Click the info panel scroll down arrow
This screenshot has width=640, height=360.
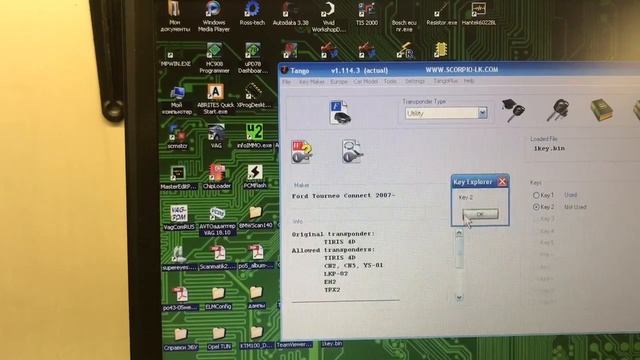[459, 297]
